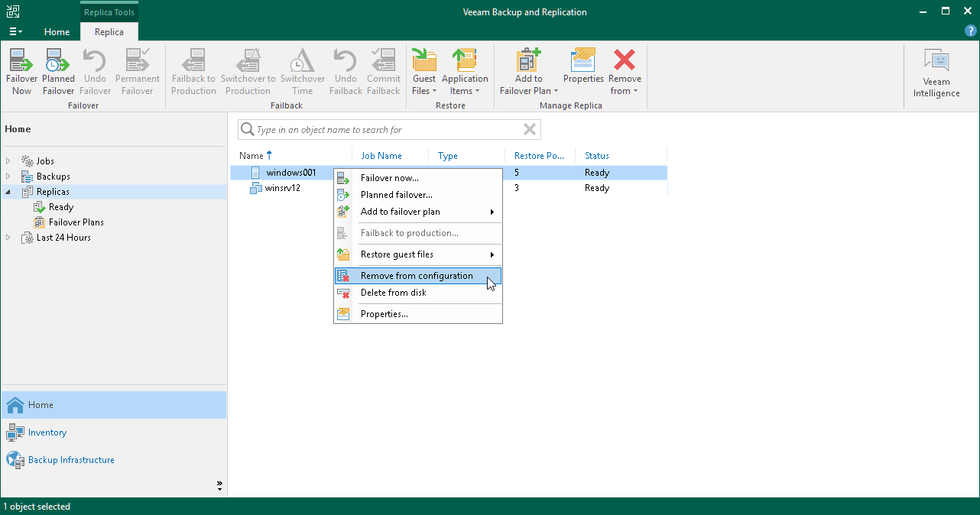The height and width of the screenshot is (515, 980).
Task: Select Backups in the navigation tree
Action: pos(53,177)
